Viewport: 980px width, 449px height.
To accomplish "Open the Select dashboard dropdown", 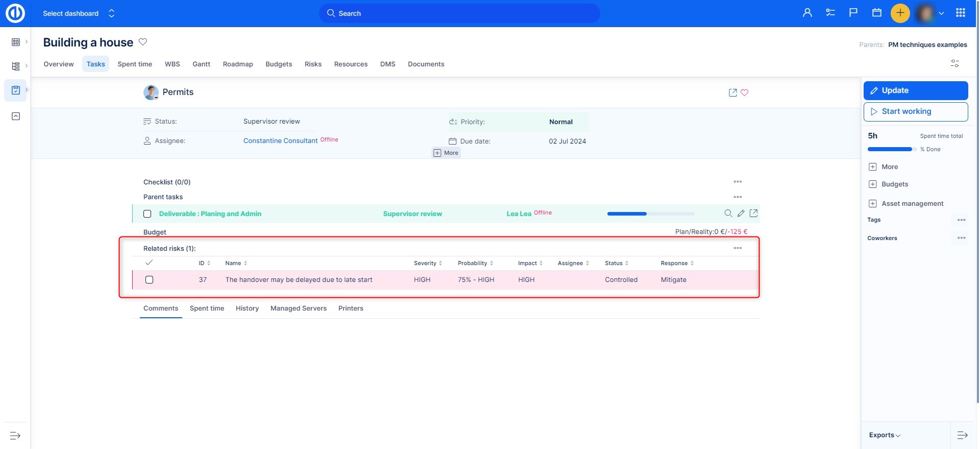I will [79, 13].
